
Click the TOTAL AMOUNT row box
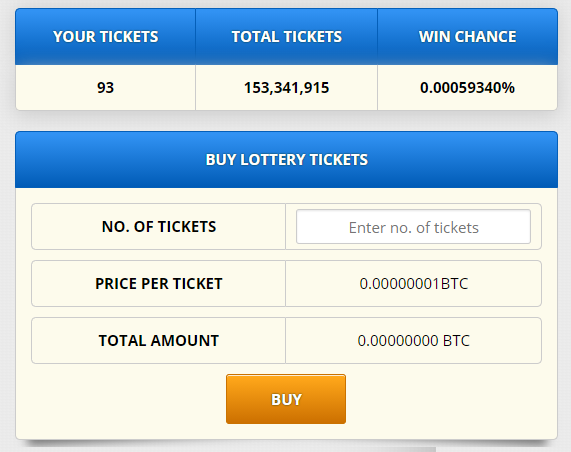[287, 341]
